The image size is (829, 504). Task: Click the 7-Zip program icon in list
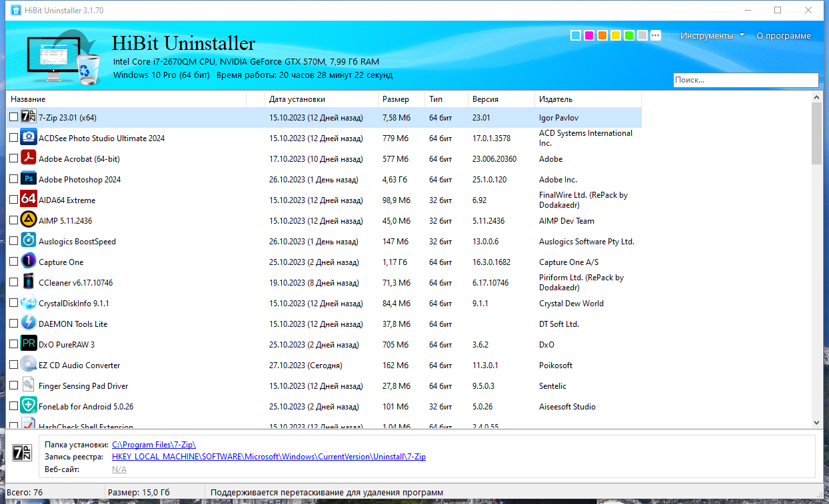pyautogui.click(x=29, y=117)
